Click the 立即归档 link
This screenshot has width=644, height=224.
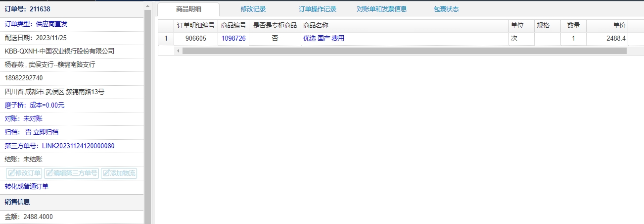(x=46, y=132)
